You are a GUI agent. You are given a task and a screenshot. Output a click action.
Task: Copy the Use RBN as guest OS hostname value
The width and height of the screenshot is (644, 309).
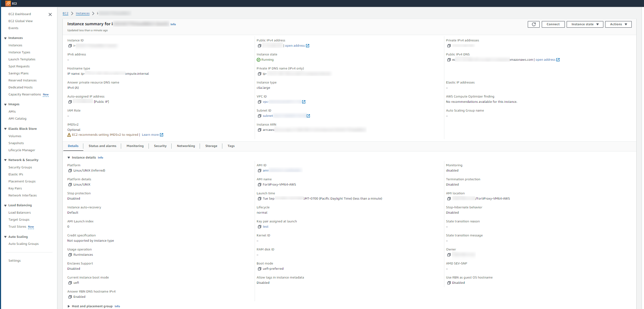point(449,283)
